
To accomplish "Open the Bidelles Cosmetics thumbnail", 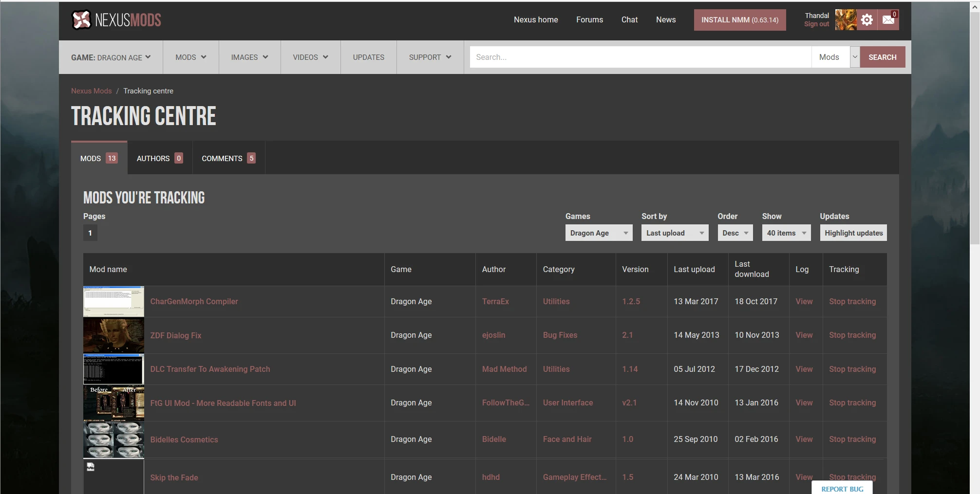I will [x=113, y=439].
